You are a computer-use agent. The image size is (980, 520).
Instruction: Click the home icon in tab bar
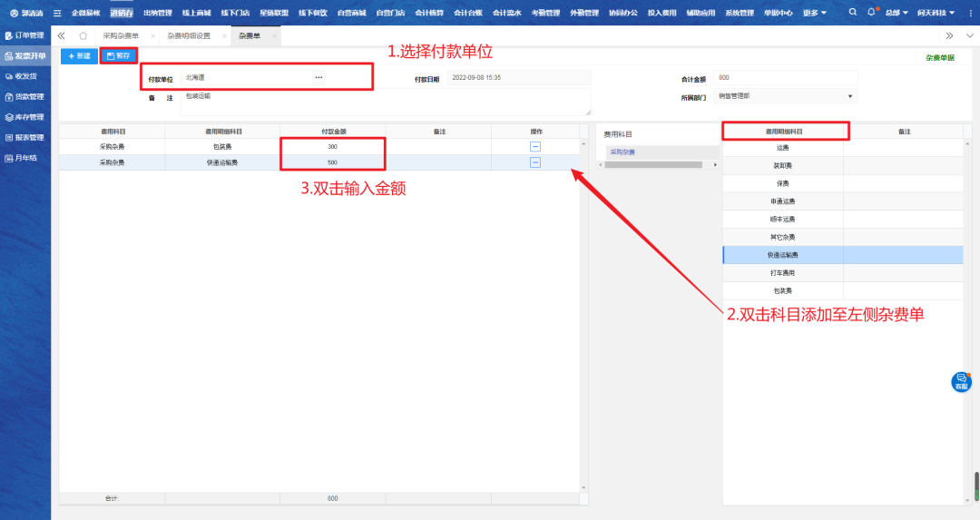(83, 35)
